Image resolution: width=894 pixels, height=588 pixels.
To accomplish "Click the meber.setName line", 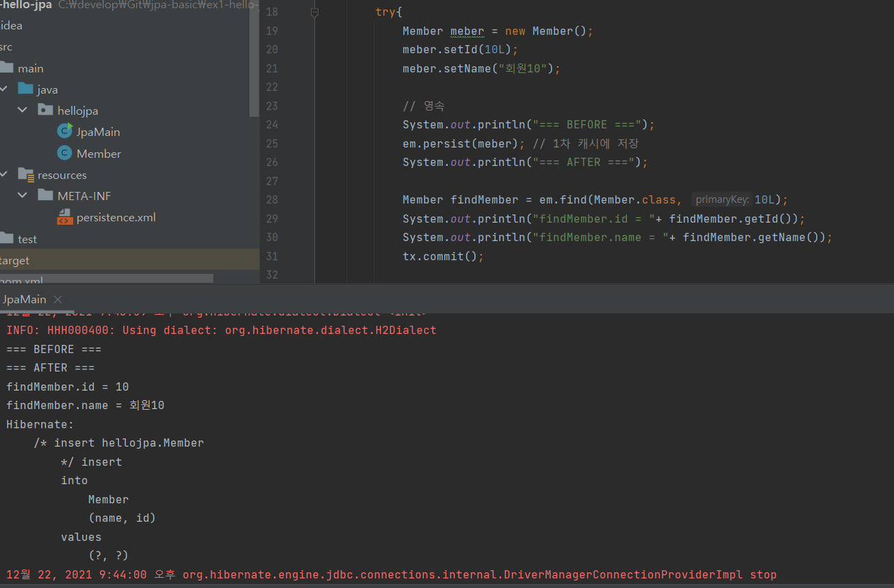I will tap(481, 68).
